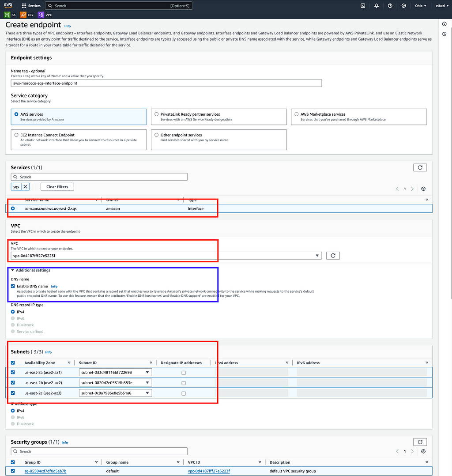Open the info panel icon on right edge
This screenshot has height=476, width=452.
[444, 24]
